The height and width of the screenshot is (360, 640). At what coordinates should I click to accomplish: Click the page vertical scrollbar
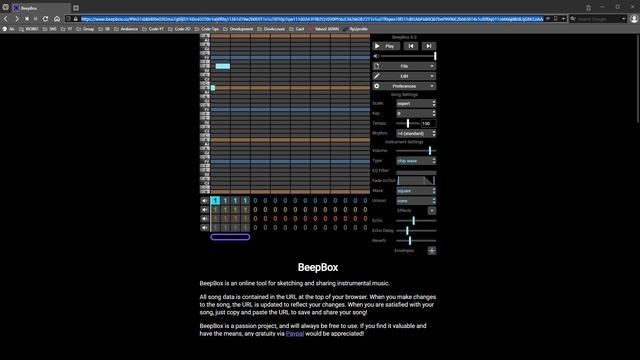pyautogui.click(x=638, y=78)
